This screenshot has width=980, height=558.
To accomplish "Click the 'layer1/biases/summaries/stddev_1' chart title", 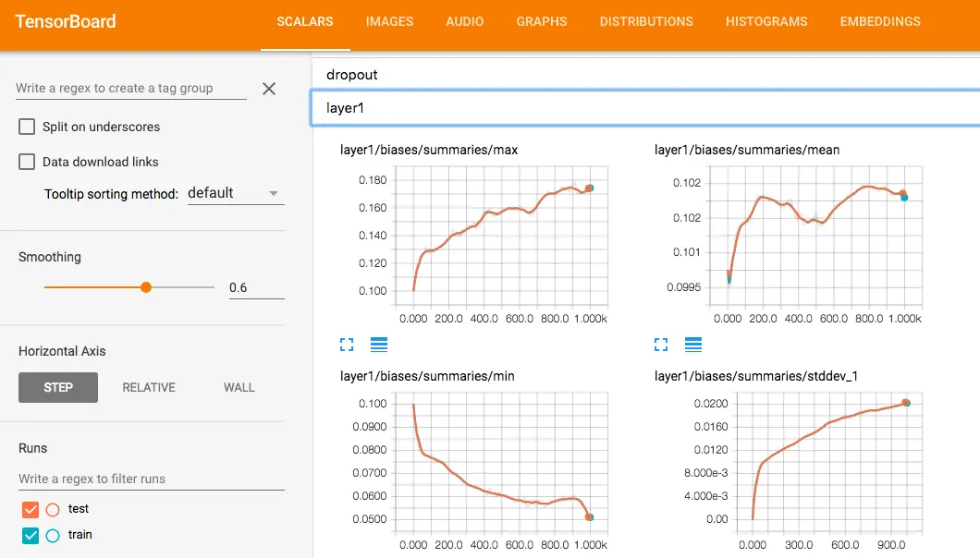I will click(x=755, y=376).
